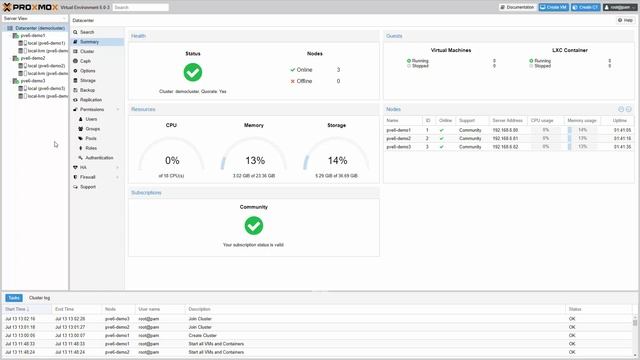Click the Proxmox logo
The image size is (640, 360).
[x=31, y=7]
